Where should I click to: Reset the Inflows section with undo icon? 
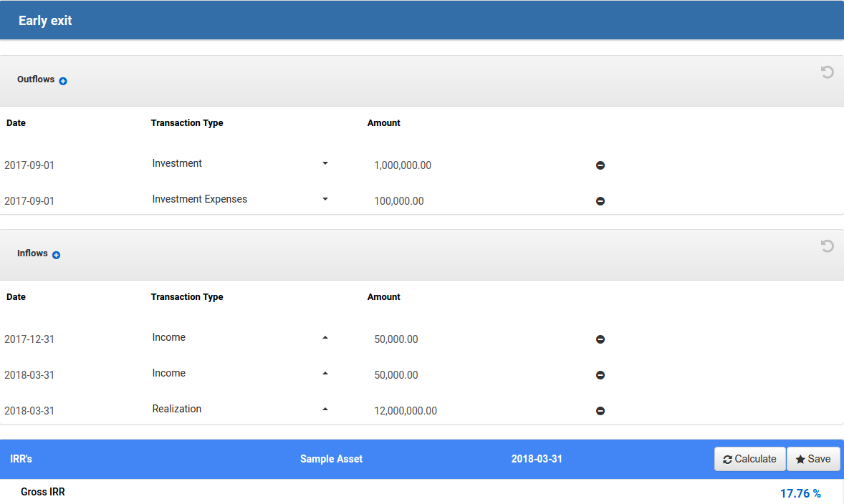[x=827, y=246]
